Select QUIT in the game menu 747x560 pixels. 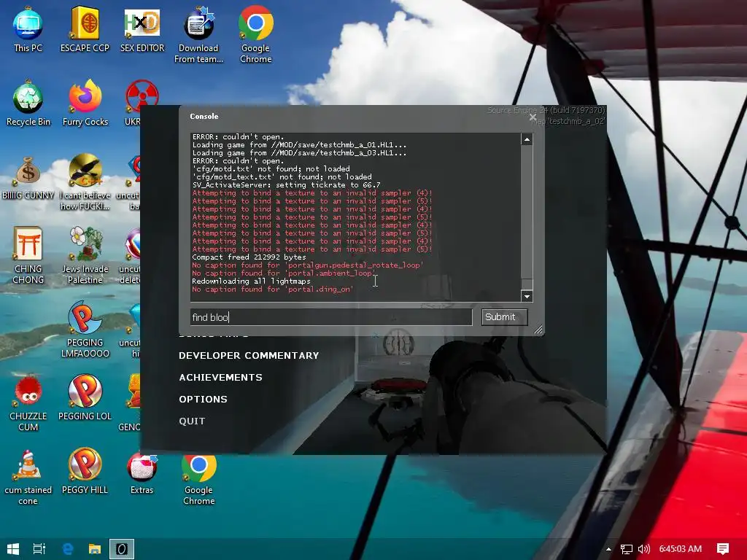pos(192,421)
